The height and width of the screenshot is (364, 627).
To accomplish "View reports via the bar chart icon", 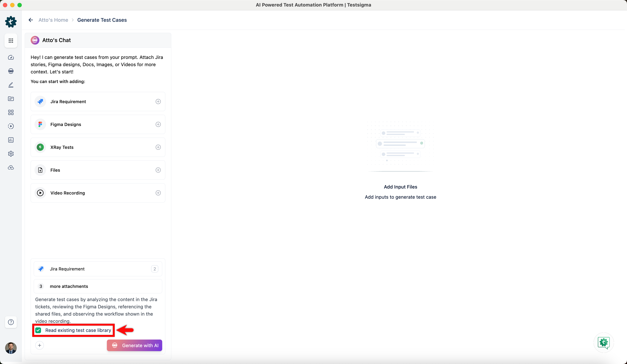I will [x=11, y=140].
